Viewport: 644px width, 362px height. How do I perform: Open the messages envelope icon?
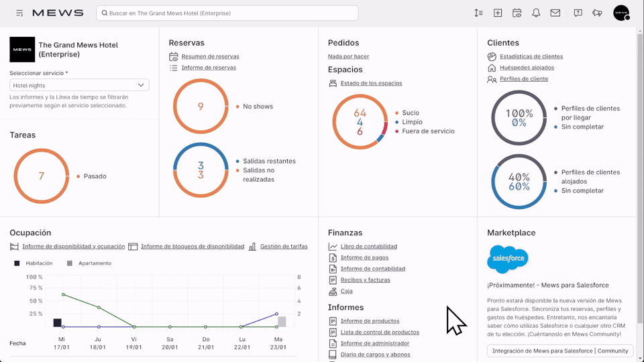pyautogui.click(x=555, y=13)
